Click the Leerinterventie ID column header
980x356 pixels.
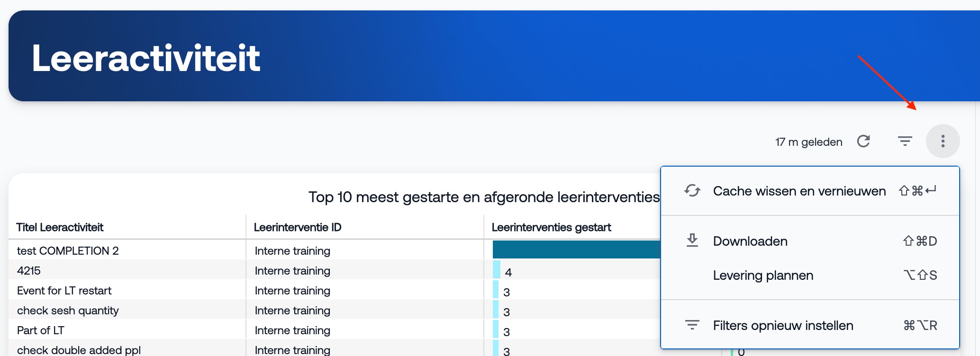coord(298,227)
